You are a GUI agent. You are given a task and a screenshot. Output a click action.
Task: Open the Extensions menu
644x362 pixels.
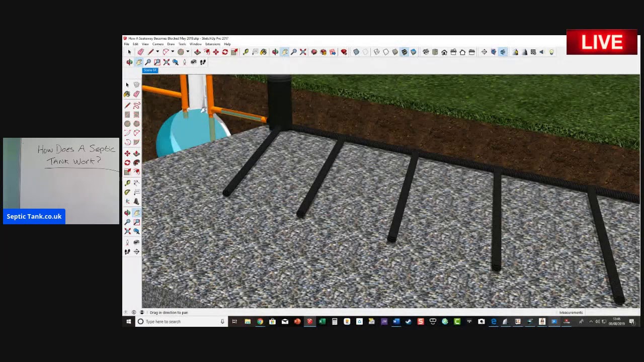tap(212, 44)
